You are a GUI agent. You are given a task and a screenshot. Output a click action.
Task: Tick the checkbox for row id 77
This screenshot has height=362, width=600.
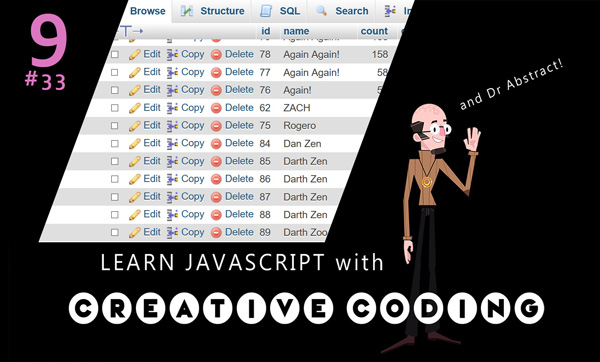pyautogui.click(x=115, y=72)
